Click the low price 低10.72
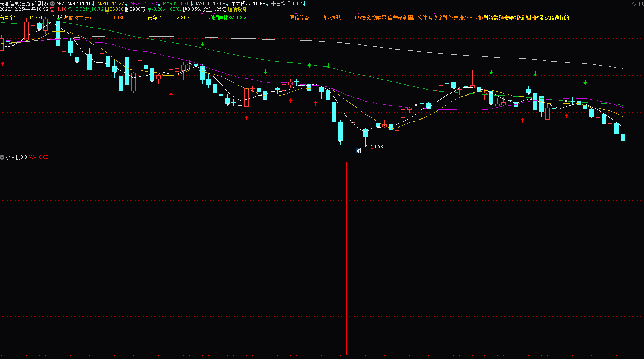The image size is (644, 359). 77,9
